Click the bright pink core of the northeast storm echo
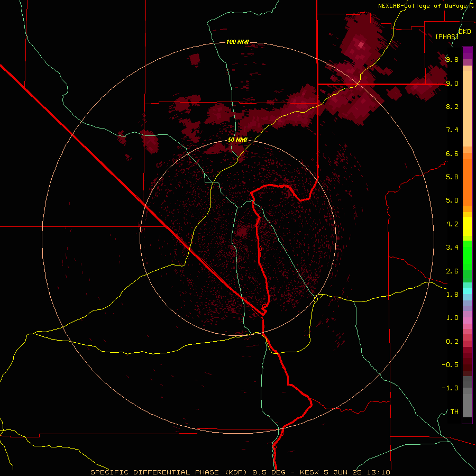This screenshot has width=476, height=476. click(361, 44)
